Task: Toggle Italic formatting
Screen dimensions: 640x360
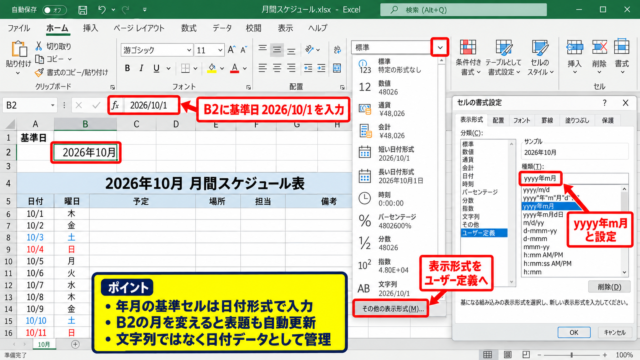Action: (x=141, y=68)
